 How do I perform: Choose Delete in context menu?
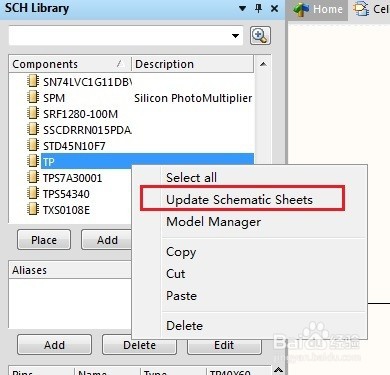[184, 325]
